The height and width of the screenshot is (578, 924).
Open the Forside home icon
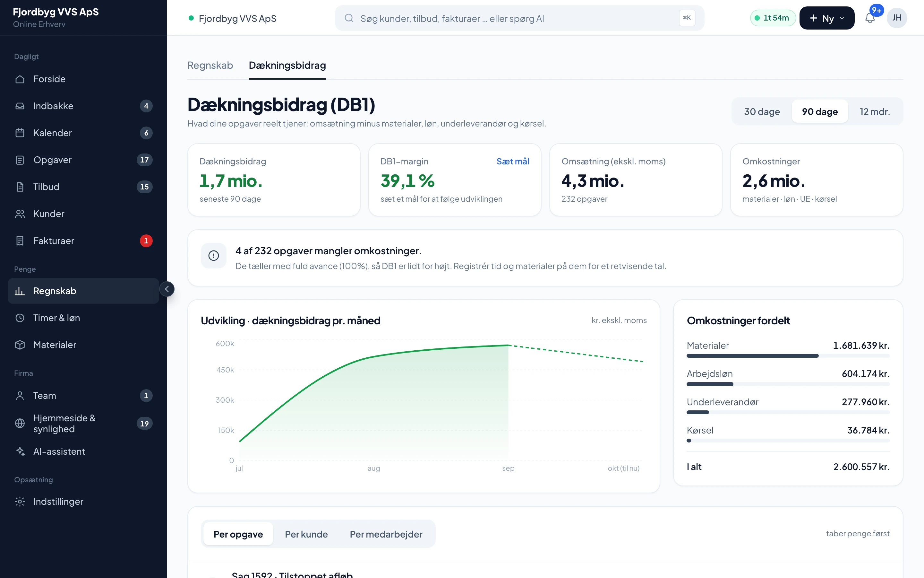(x=20, y=79)
